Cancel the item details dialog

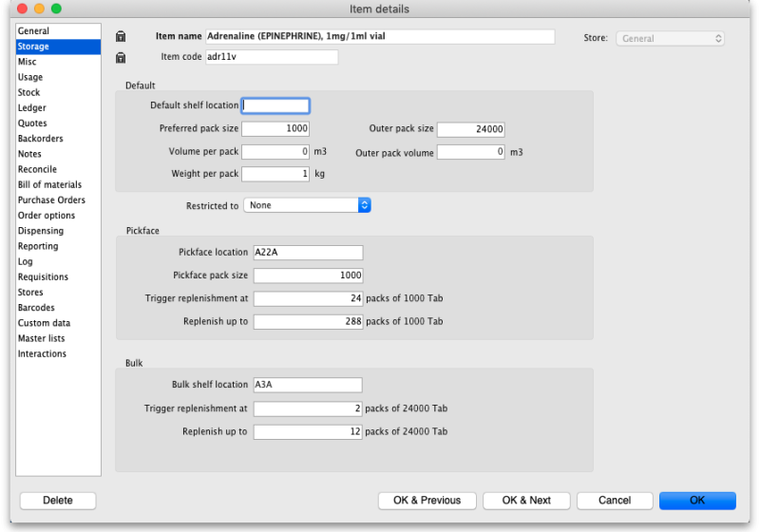615,501
